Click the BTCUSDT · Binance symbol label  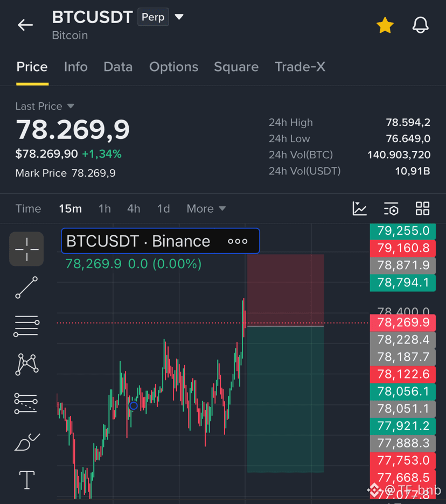[x=138, y=241]
